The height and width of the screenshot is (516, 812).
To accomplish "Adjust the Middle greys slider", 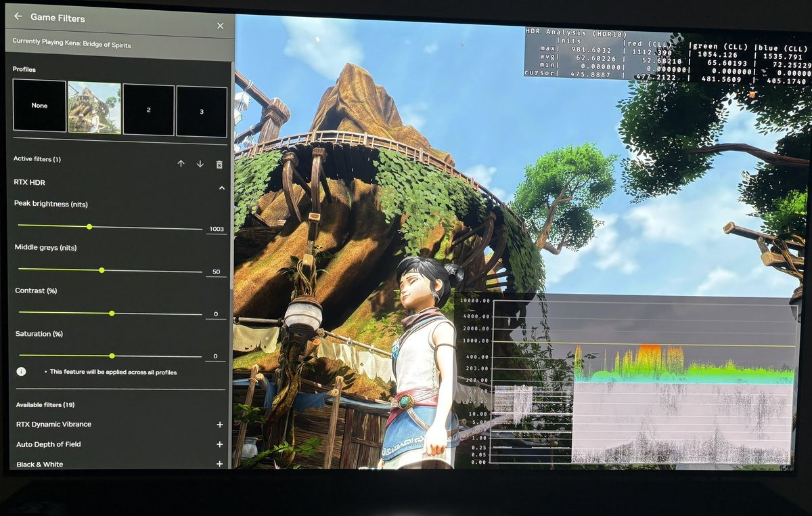I will tap(101, 270).
